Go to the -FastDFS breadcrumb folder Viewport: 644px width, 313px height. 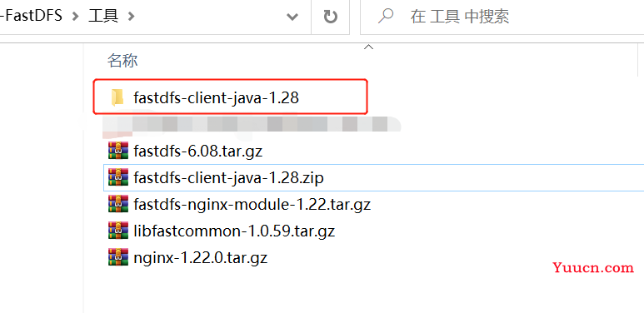tap(31, 16)
